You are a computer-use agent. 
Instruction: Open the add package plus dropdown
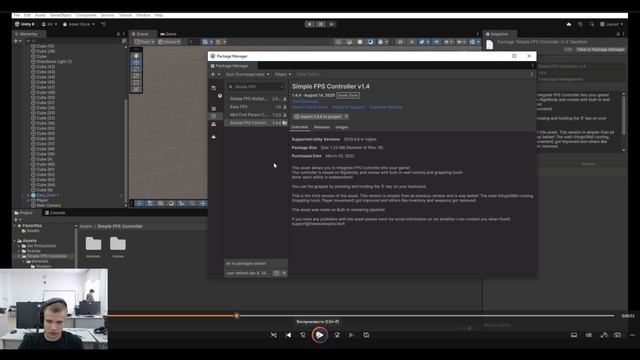(x=215, y=74)
